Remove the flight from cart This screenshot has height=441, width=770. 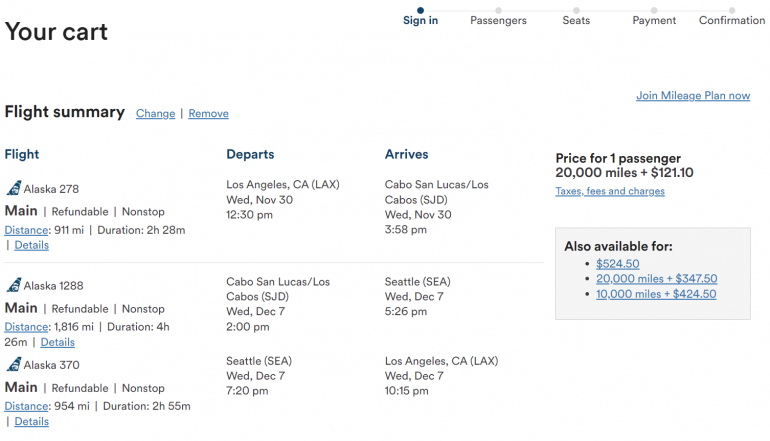[x=208, y=114]
